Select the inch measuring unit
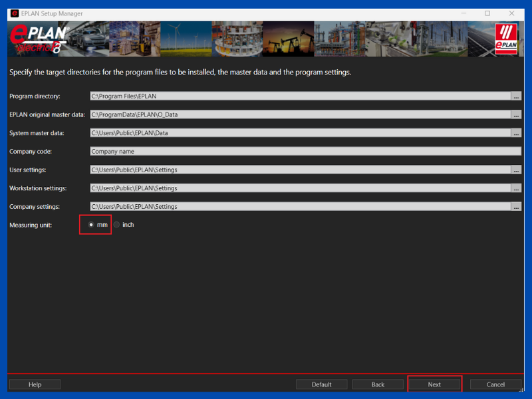The height and width of the screenshot is (399, 532). click(x=117, y=225)
